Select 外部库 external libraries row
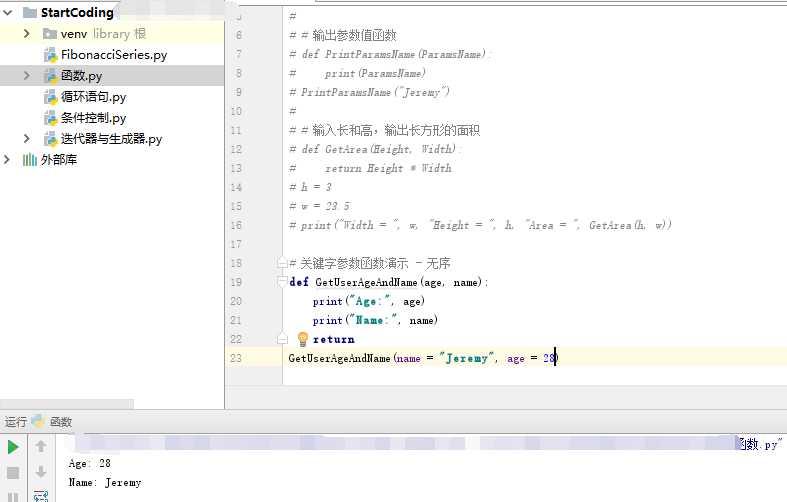 point(59,160)
